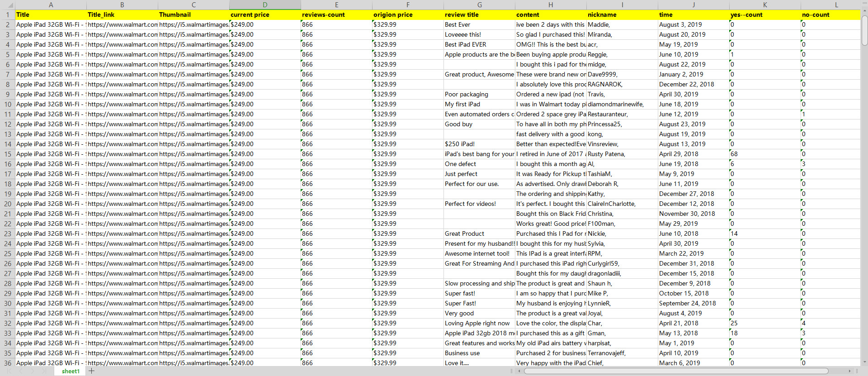This screenshot has width=868, height=376.
Task: Click the horizontal scrollbar right arrow
Action: pyautogui.click(x=850, y=371)
